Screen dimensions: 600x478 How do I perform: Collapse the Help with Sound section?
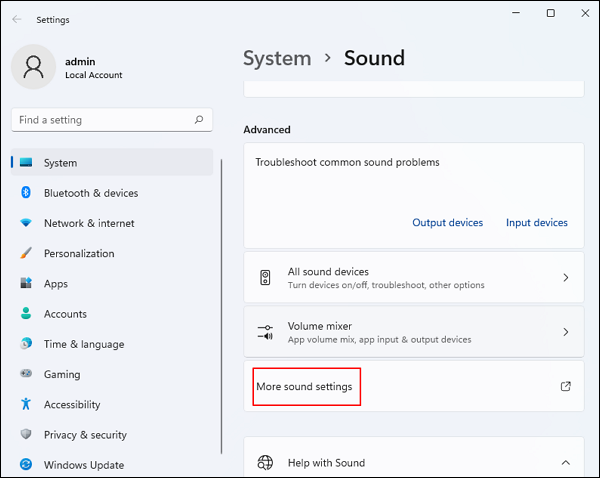[x=565, y=463]
